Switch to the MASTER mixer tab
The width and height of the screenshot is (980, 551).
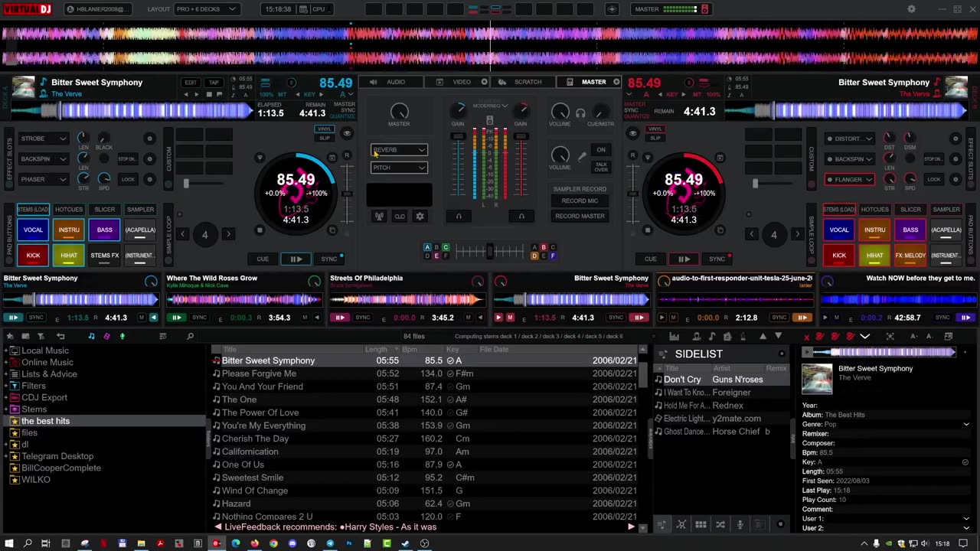[x=587, y=82]
